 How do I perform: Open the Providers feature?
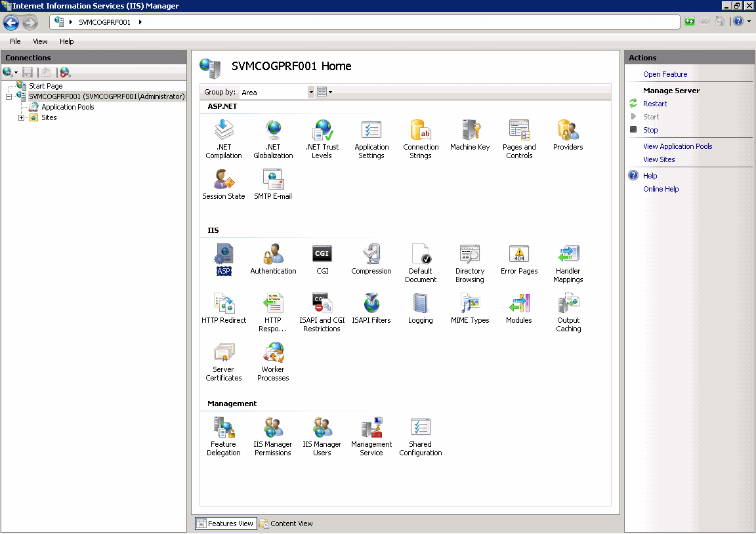coord(568,135)
